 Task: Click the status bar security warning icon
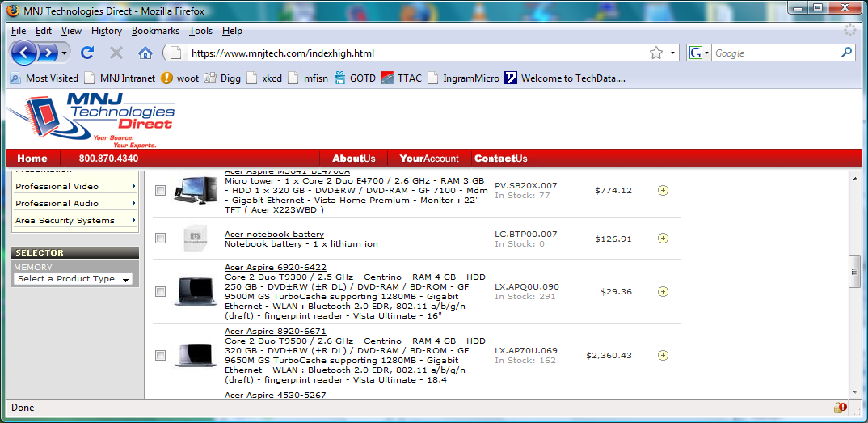pos(841,408)
